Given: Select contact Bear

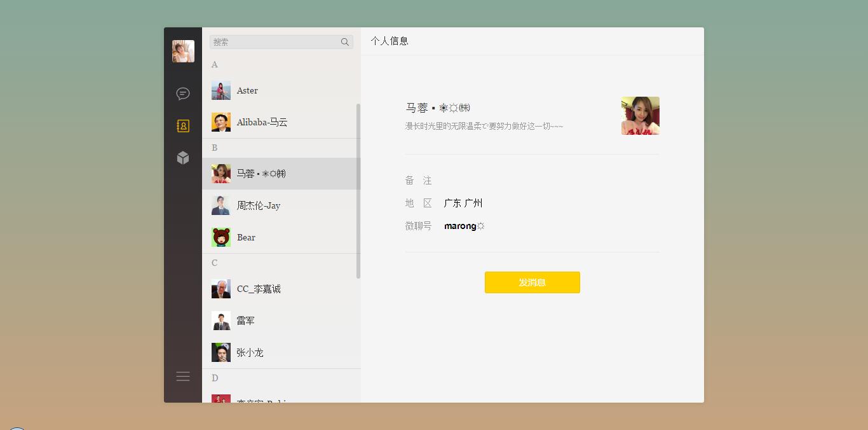Looking at the screenshot, I should [281, 237].
